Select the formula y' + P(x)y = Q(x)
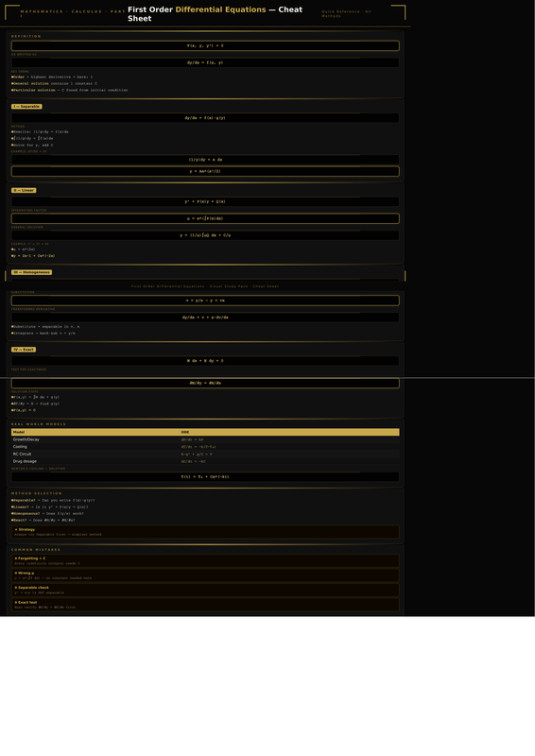The width and height of the screenshot is (535, 756). [205, 201]
